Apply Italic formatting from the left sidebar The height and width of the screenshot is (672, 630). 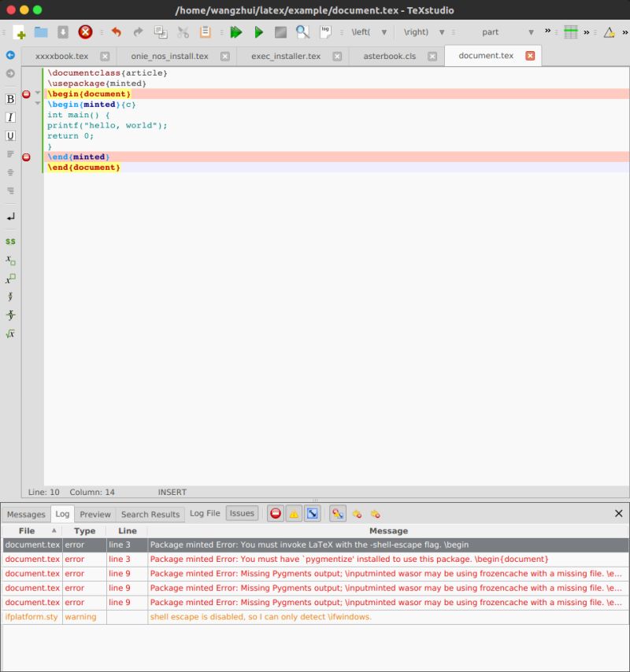(9, 117)
